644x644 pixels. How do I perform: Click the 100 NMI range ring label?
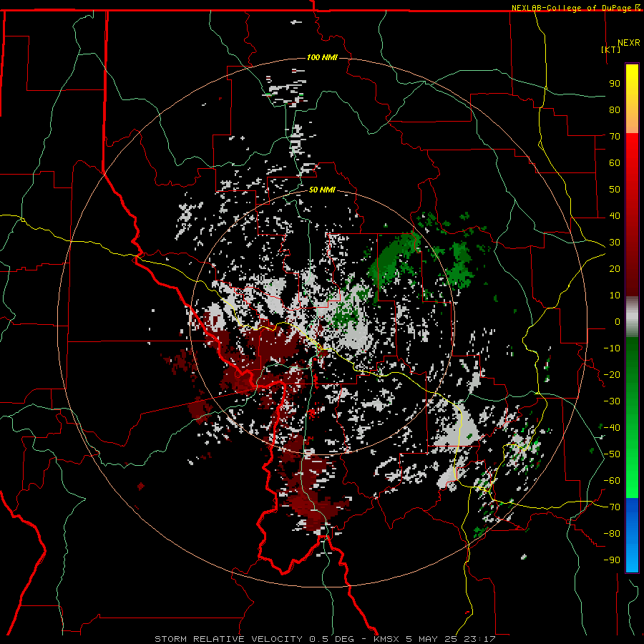click(322, 57)
